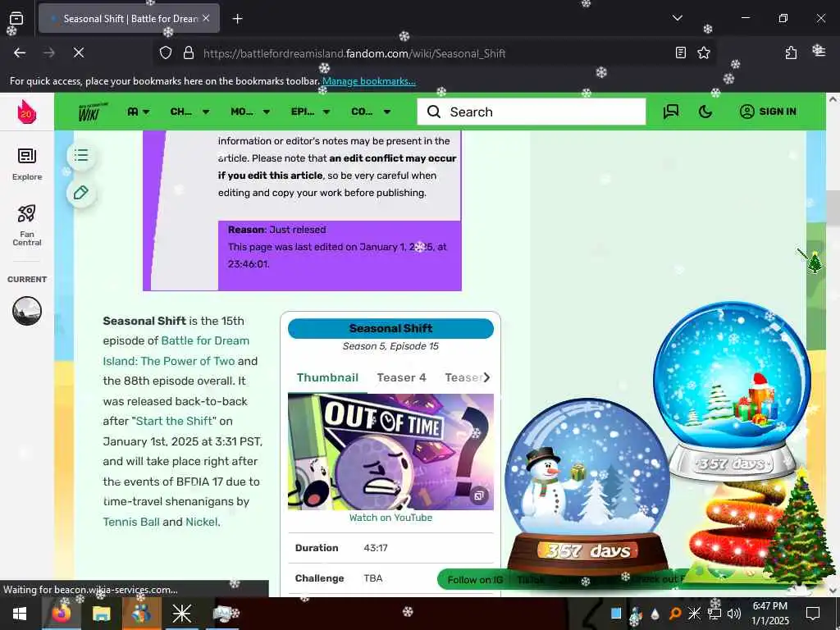Click the snowman snow globe widget
Viewport: 840px width, 630px height.
point(587,487)
